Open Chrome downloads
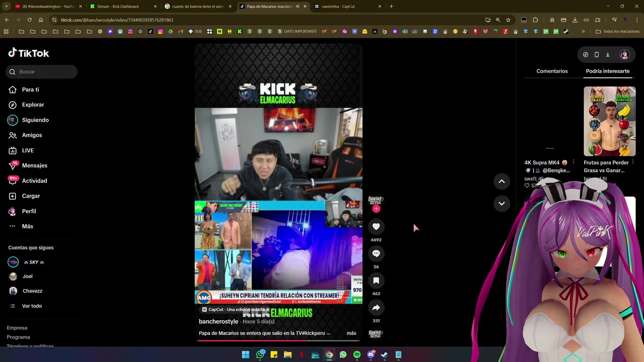This screenshot has height=362, width=644. 575,20
